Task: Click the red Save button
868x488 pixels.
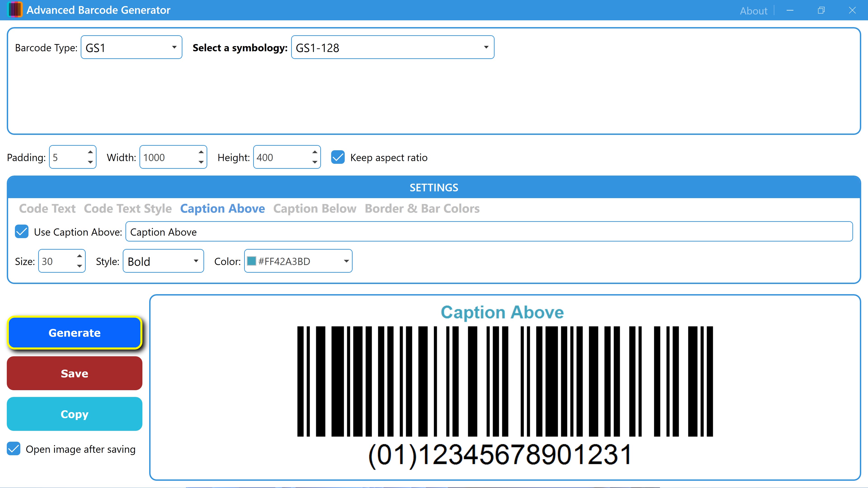Action: [x=74, y=373]
